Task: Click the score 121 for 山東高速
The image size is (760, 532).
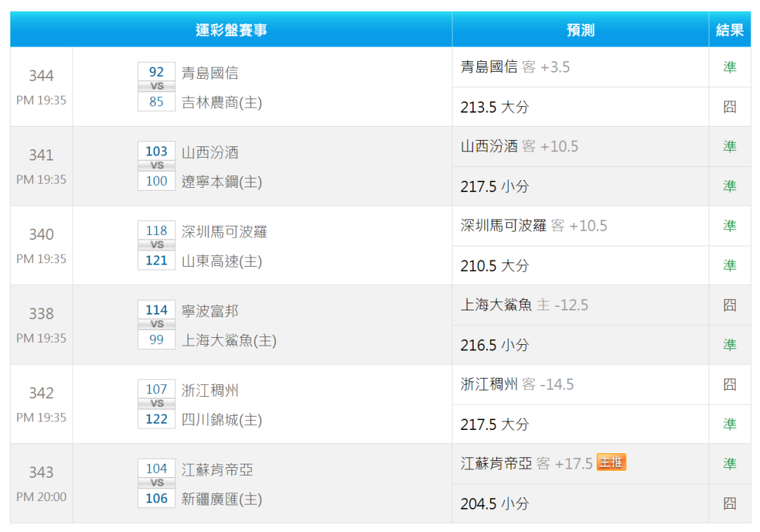Action: coord(156,260)
